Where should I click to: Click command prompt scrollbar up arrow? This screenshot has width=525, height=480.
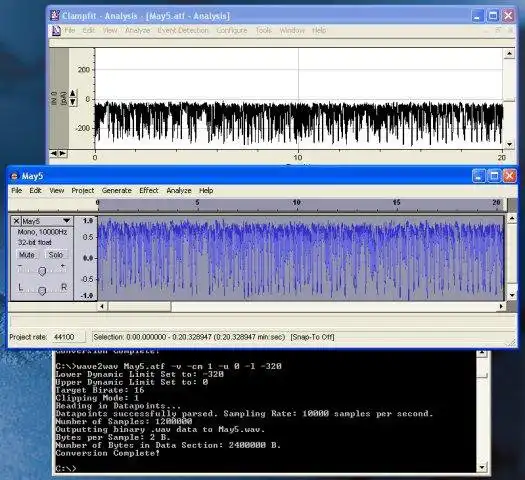point(482,353)
